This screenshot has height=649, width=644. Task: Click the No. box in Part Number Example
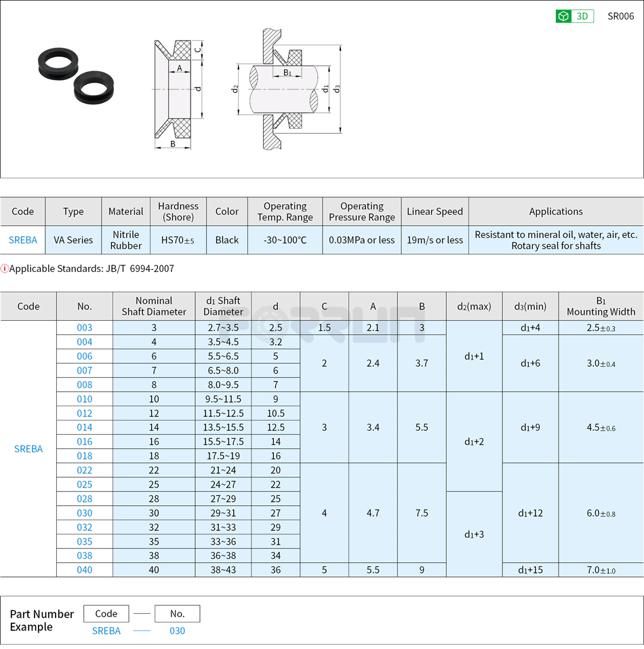click(176, 613)
